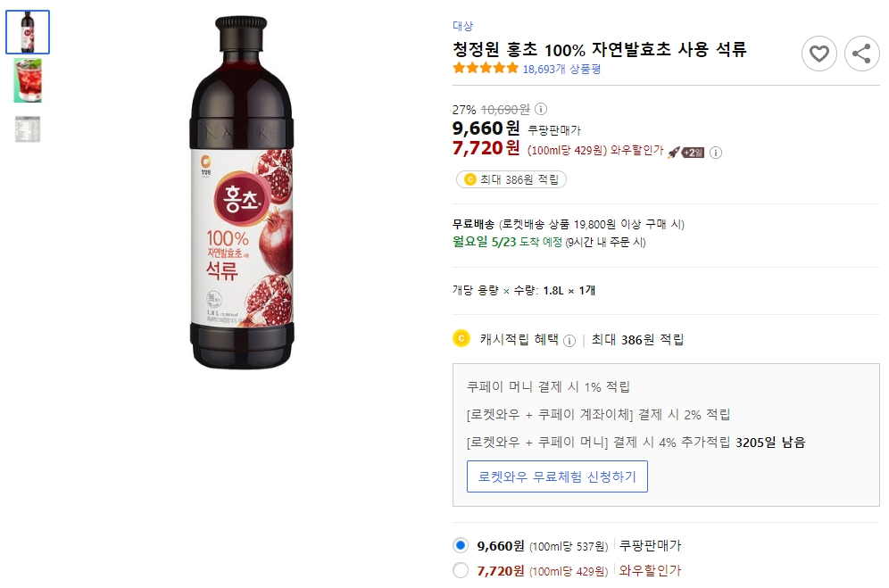Click the heart icon on the wishlist button
This screenshot has width=889, height=588.
(x=818, y=54)
